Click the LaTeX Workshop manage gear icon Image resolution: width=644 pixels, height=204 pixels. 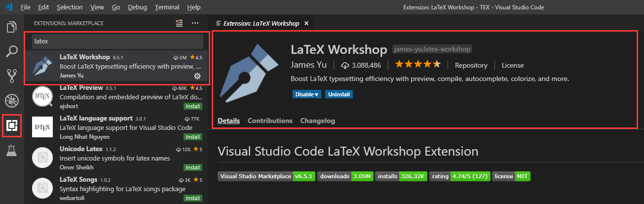point(197,76)
